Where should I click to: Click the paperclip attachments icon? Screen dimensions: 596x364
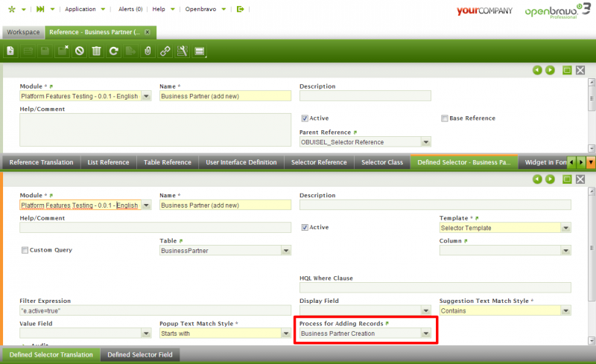click(x=148, y=51)
